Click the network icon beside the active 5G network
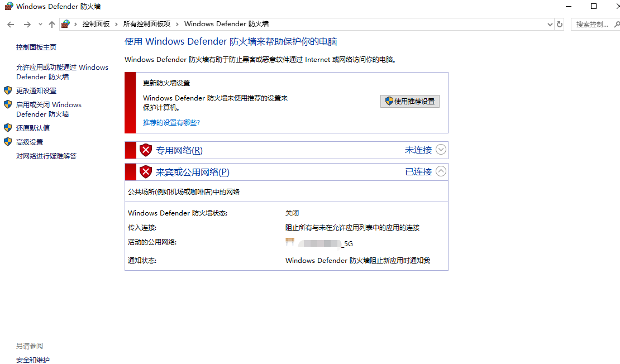The image size is (620, 364). pos(290,242)
